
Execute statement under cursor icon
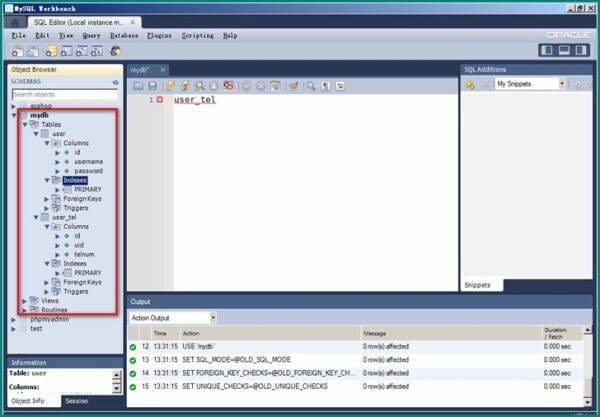coord(185,86)
